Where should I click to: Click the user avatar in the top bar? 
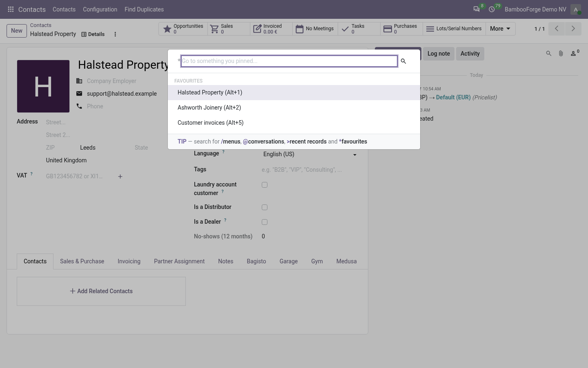point(576,9)
